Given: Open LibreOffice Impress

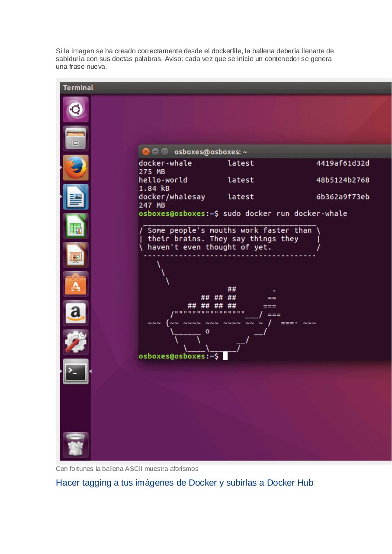Looking at the screenshot, I should pyautogui.click(x=75, y=254).
